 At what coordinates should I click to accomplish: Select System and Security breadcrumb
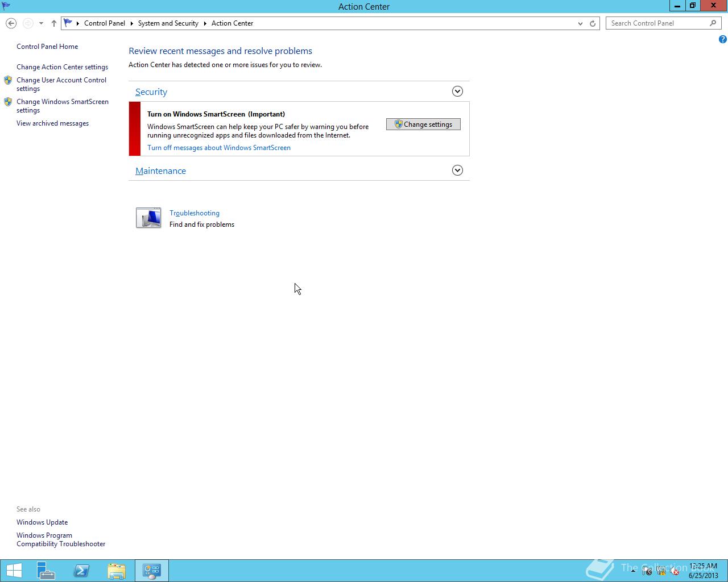168,23
